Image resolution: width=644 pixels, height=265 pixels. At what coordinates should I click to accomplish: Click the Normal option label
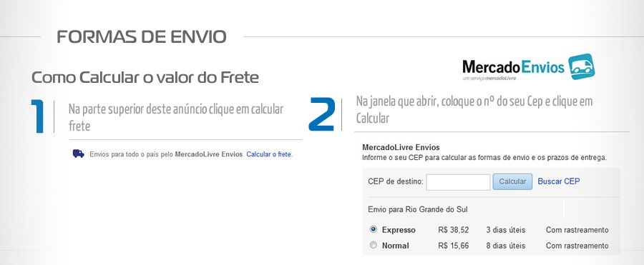point(395,246)
